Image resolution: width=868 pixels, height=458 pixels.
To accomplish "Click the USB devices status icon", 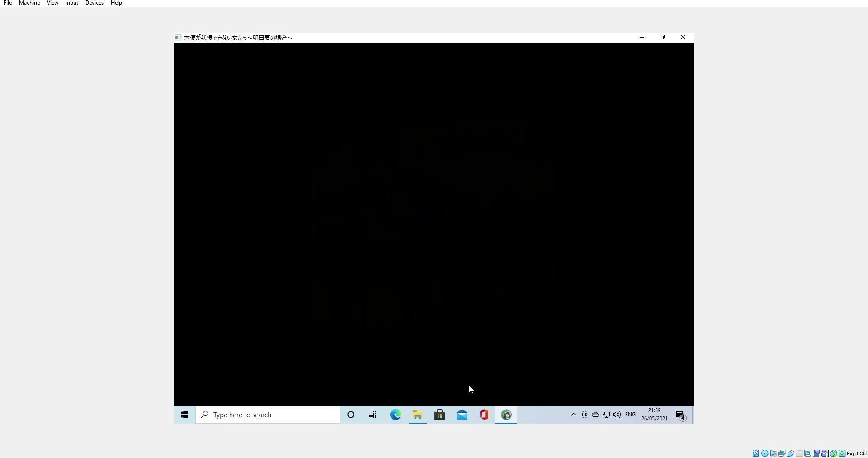I will pos(791,453).
